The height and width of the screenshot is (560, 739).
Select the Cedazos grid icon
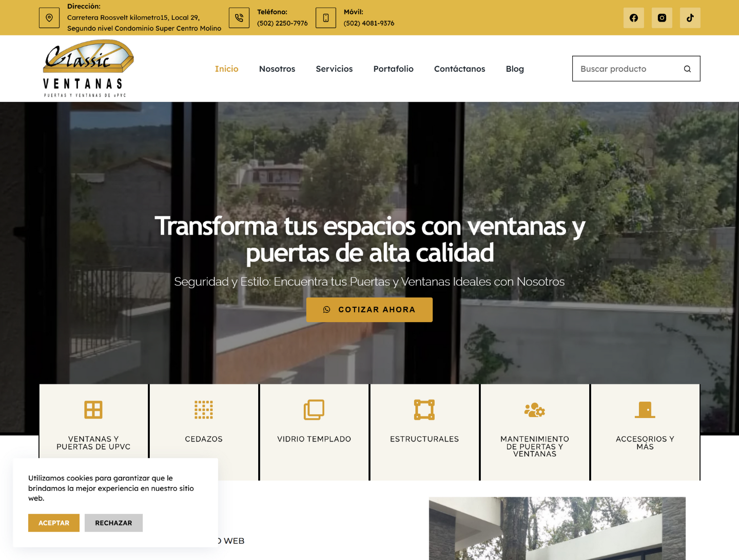click(x=204, y=410)
